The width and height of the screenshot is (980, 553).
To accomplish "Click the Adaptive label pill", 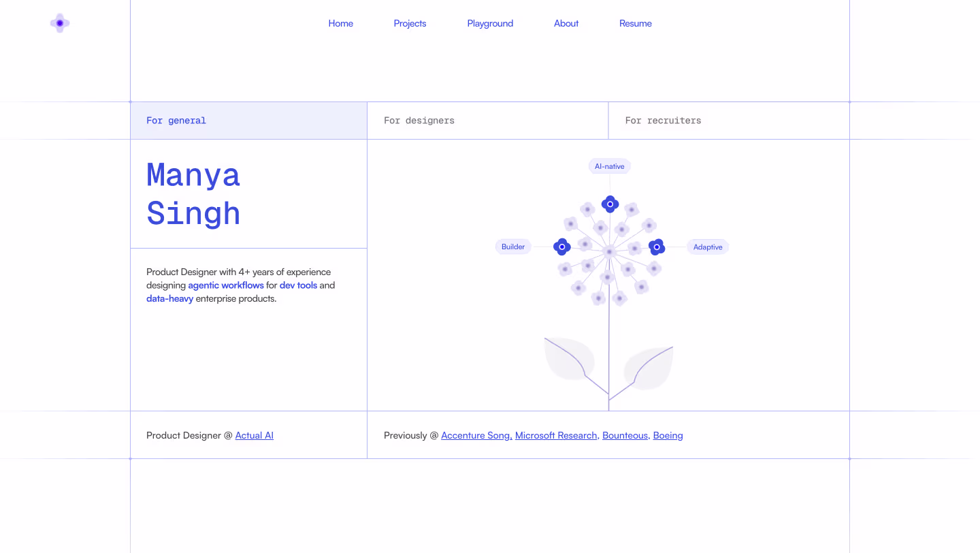I will coord(708,247).
